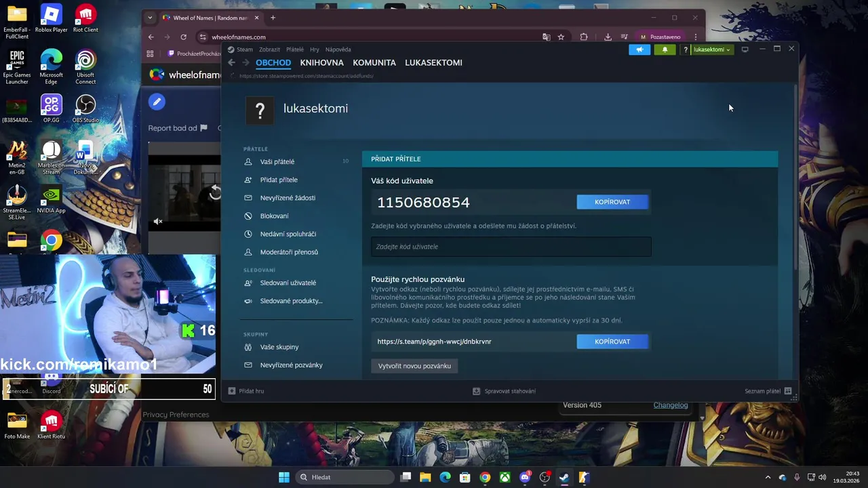
Task: Copy the friend code 1150680854
Action: point(612,202)
